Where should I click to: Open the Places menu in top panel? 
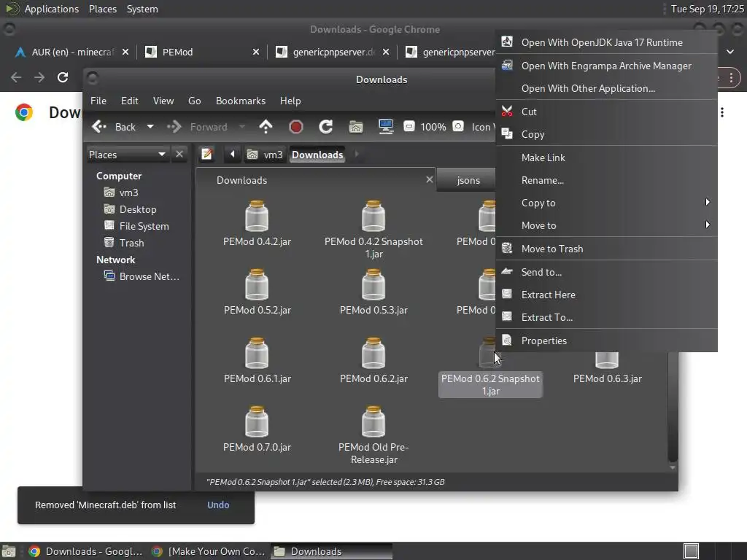coord(102,9)
